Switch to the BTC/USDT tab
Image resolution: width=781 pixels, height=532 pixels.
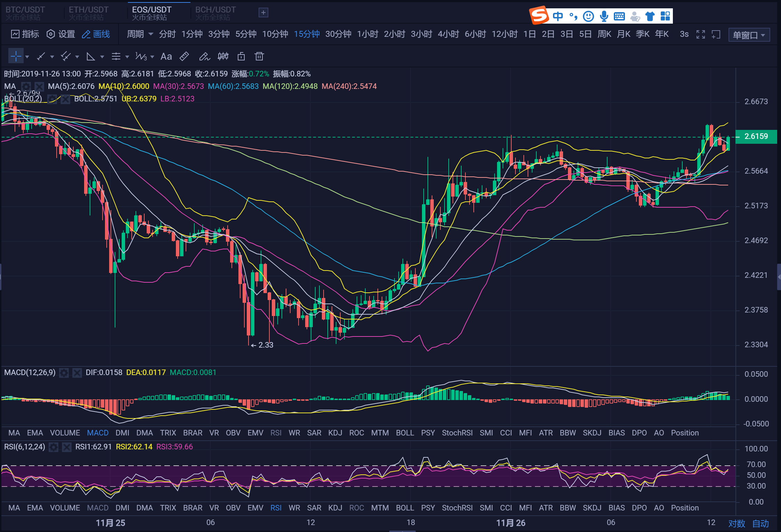click(x=25, y=13)
